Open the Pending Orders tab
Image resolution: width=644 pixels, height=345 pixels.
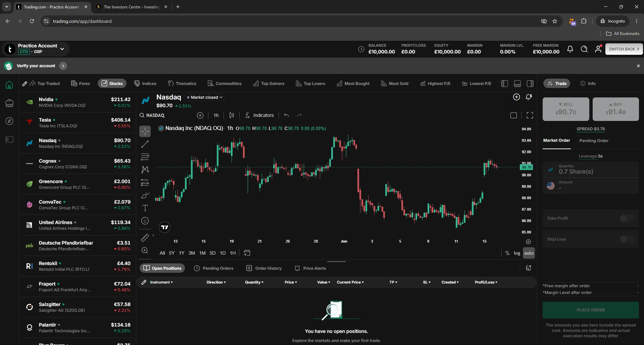[x=214, y=268]
